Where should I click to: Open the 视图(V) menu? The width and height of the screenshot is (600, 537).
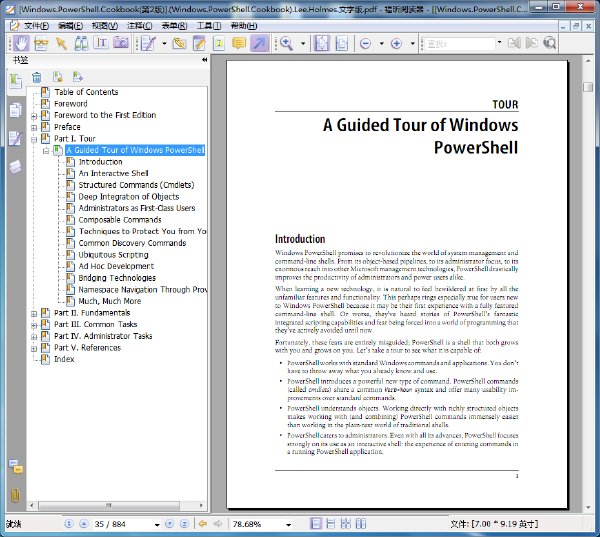pos(105,26)
